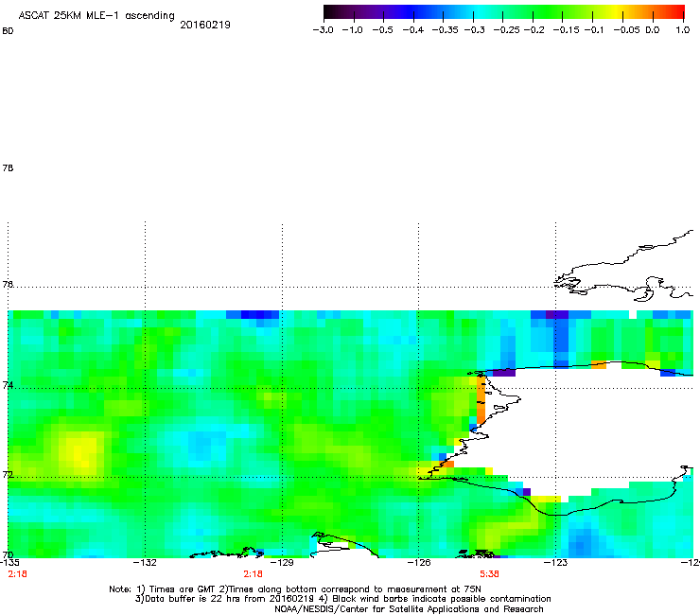Click the date label 20160219
This screenshot has height=615, width=700.
pyautogui.click(x=205, y=25)
